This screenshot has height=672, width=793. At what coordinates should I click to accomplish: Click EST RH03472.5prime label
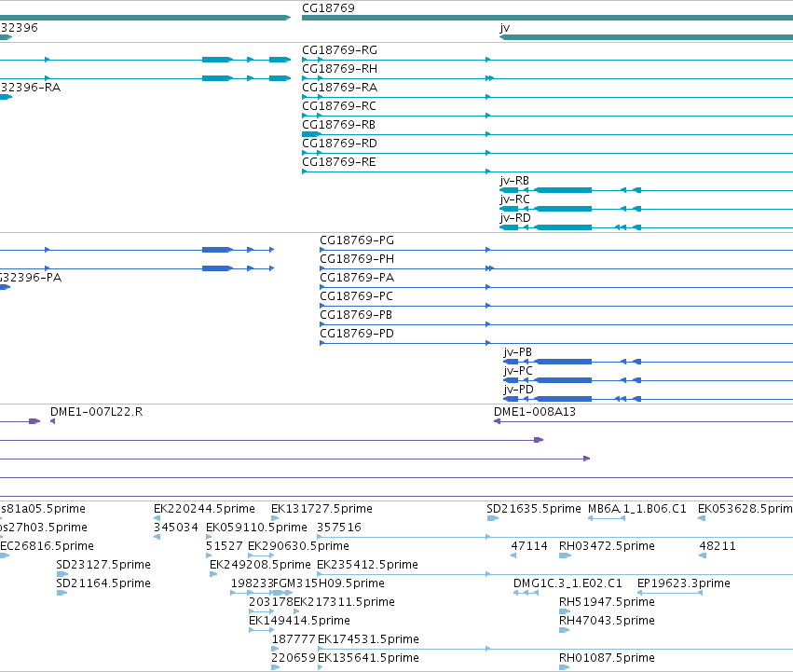(x=607, y=546)
